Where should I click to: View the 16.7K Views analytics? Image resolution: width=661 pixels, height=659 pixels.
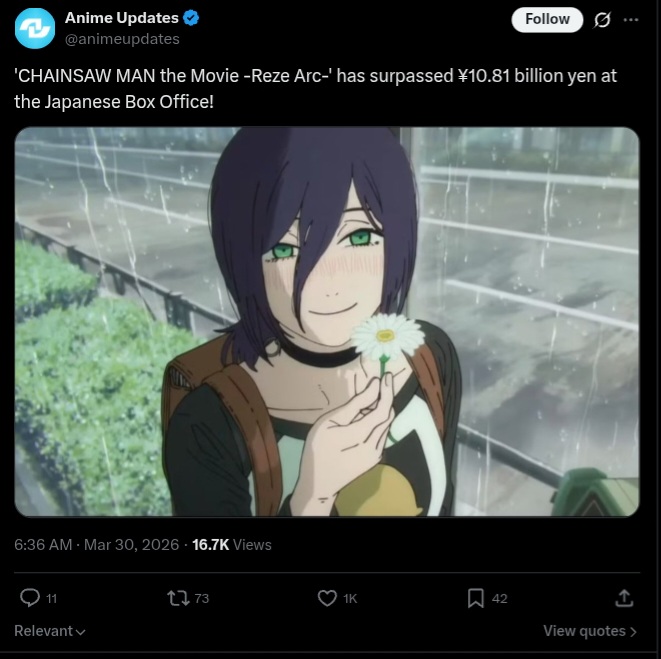point(232,544)
